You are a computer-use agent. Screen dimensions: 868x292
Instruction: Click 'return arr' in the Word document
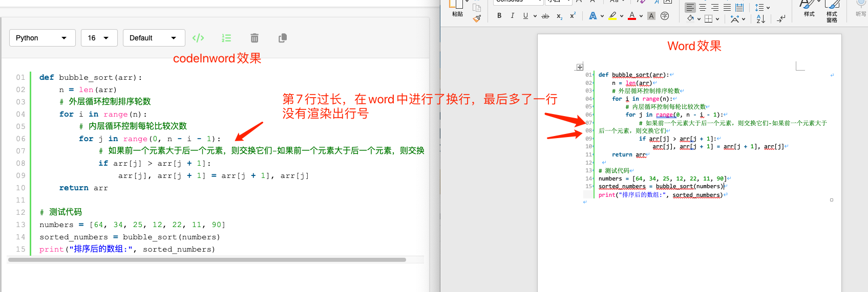629,154
